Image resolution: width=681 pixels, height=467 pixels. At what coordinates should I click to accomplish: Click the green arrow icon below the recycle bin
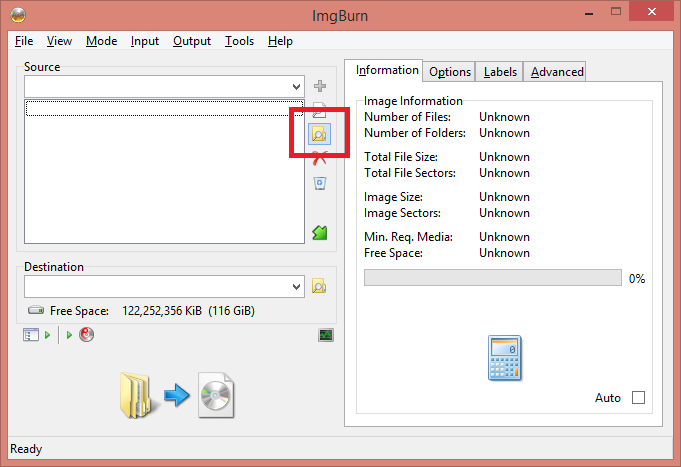(x=320, y=233)
